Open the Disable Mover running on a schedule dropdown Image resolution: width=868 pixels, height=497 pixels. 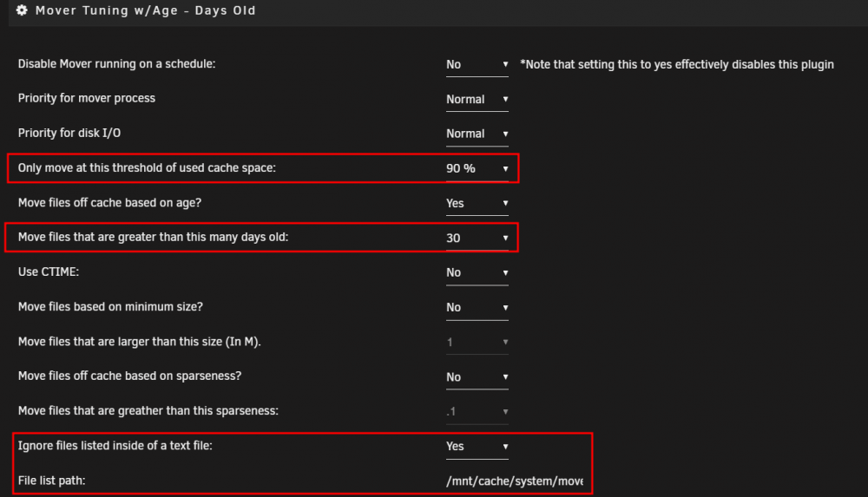tap(477, 65)
